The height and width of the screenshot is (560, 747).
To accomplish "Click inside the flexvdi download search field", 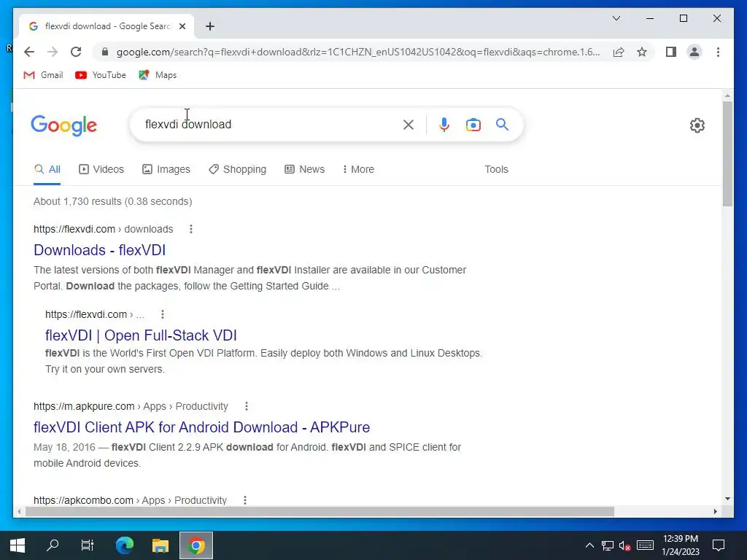I will click(271, 124).
